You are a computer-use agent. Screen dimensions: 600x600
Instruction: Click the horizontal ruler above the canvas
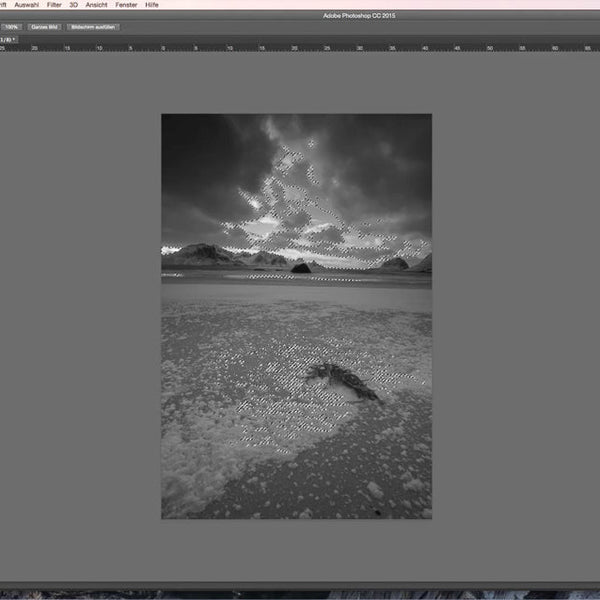[x=300, y=46]
